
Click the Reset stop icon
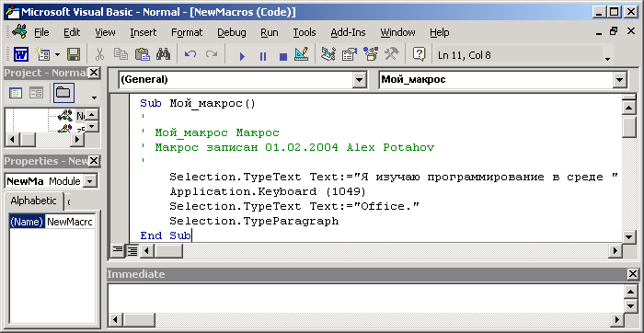(x=283, y=56)
